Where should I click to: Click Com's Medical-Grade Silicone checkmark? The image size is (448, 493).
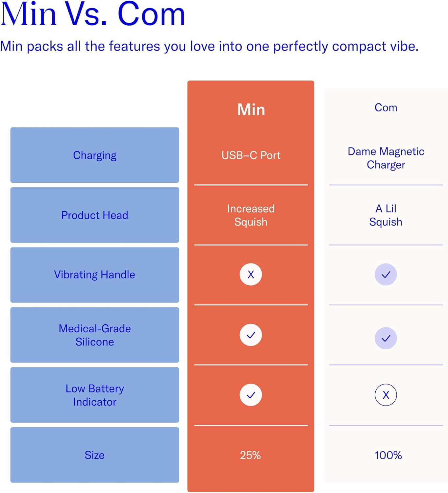pos(386,338)
